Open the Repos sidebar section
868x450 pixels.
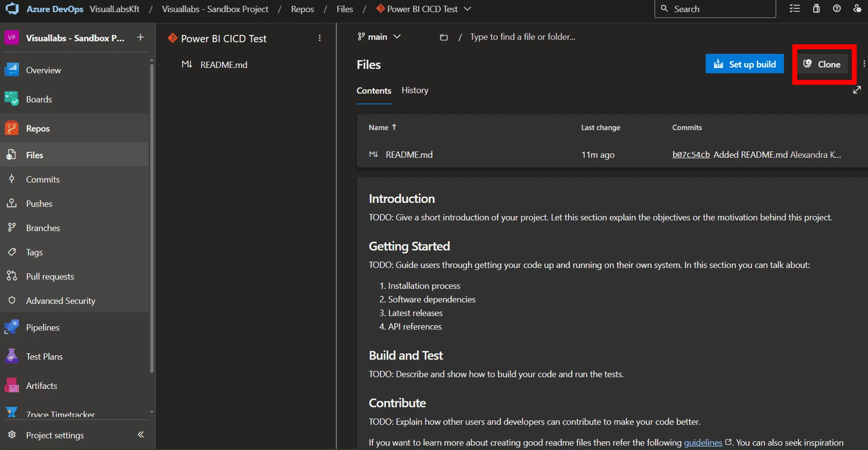(75, 128)
